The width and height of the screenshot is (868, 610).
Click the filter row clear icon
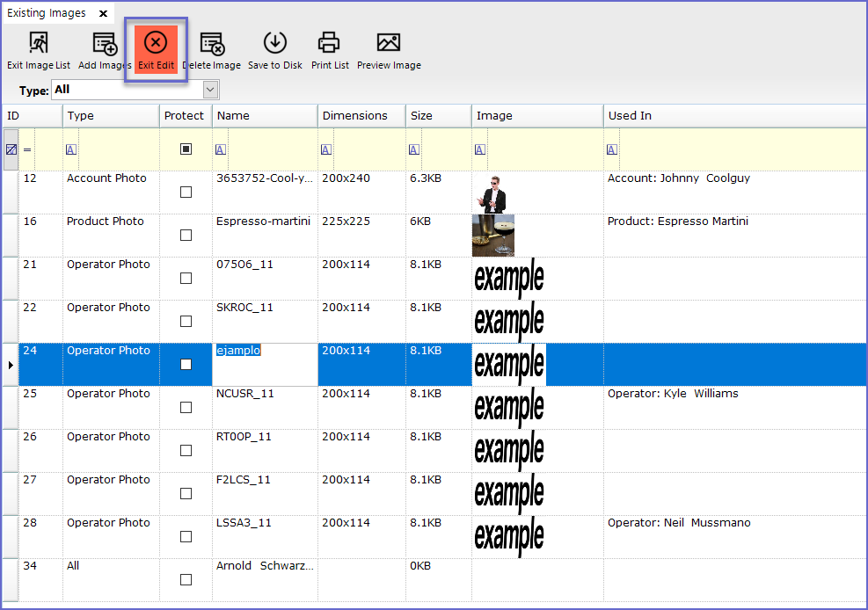(x=11, y=149)
